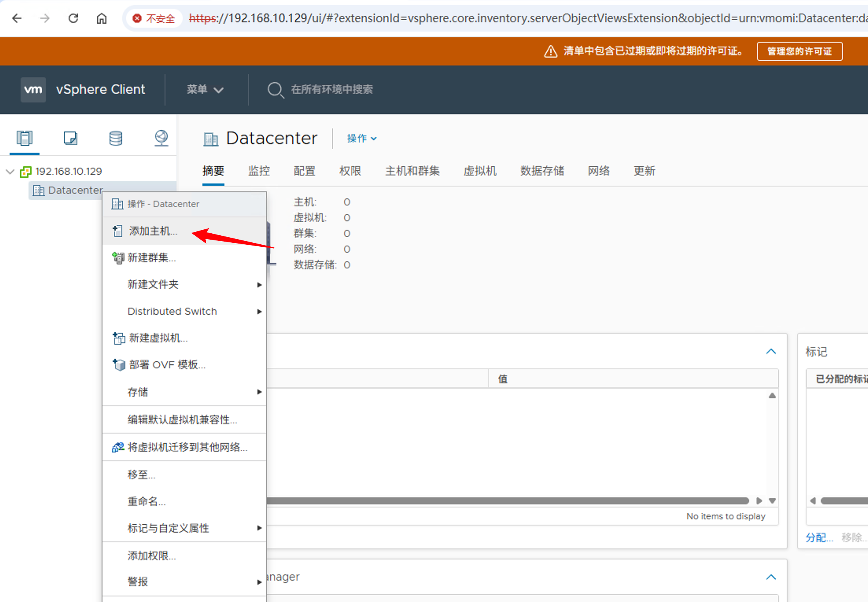Switch to the 主机和群集 tab
Viewport: 868px width, 602px height.
pyautogui.click(x=412, y=171)
